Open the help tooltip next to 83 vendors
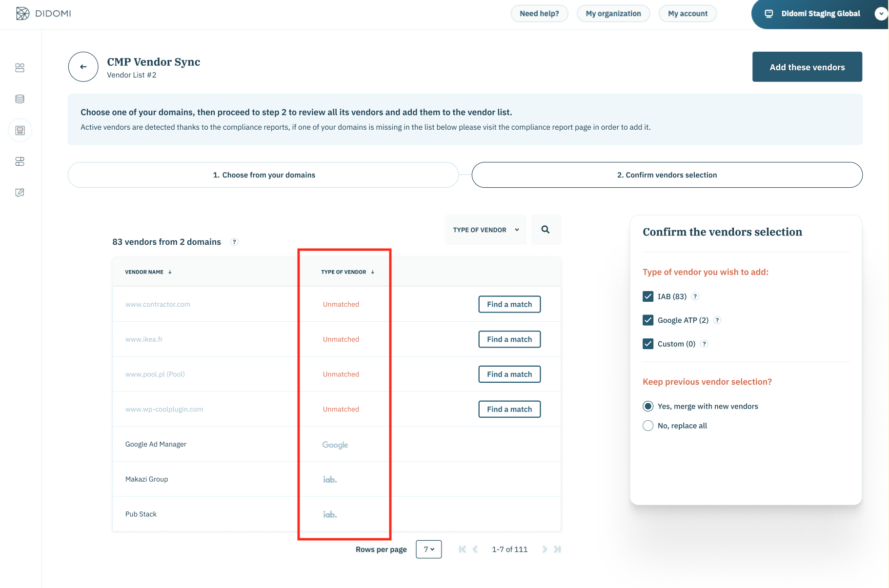 point(234,241)
